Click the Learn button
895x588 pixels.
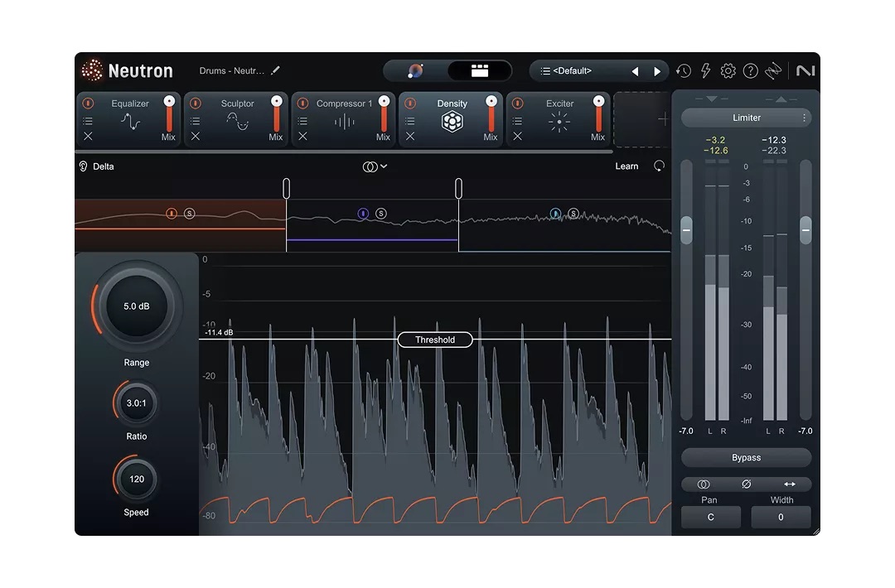[626, 166]
